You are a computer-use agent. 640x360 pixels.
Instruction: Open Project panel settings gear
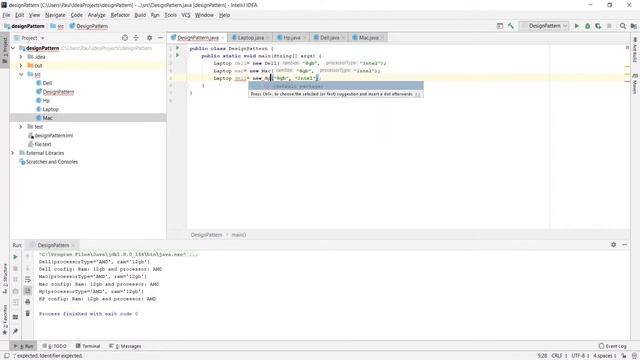(x=149, y=38)
